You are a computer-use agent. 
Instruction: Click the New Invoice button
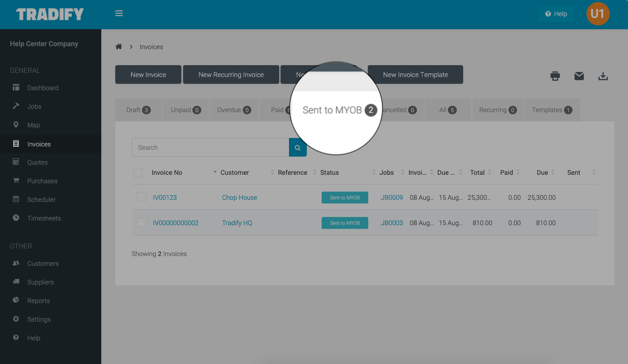(x=148, y=74)
